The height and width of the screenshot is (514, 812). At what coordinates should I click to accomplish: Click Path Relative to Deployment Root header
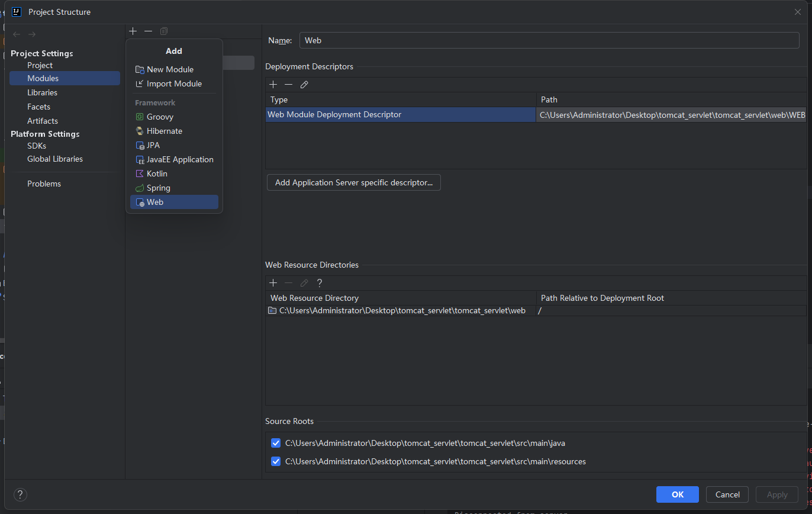coord(671,298)
